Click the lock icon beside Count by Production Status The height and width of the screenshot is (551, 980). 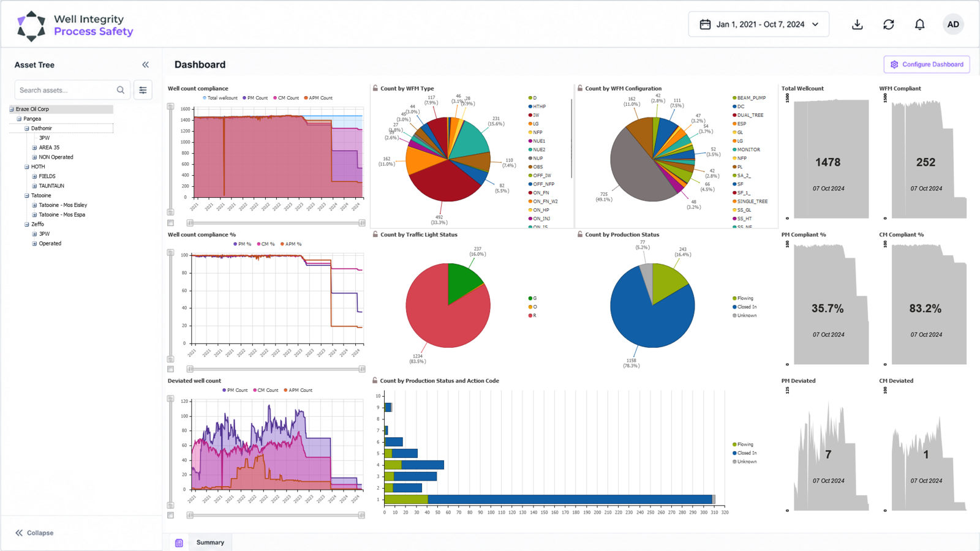click(580, 234)
